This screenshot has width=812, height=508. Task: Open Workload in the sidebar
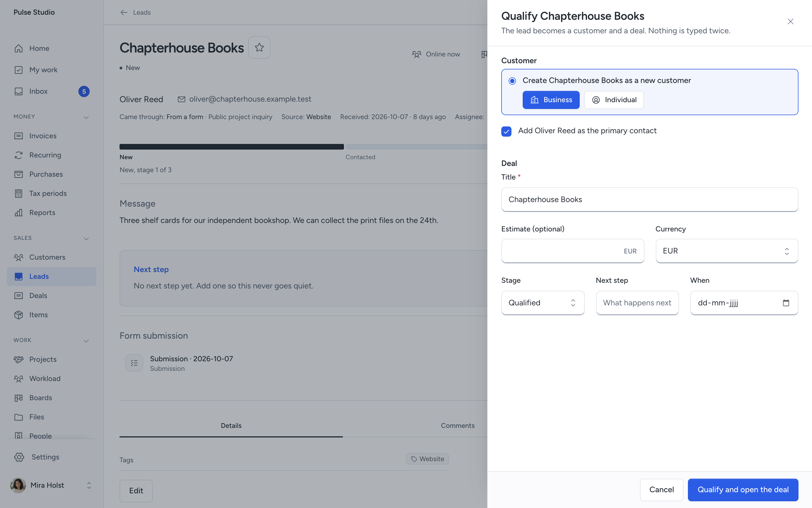coord(51,379)
